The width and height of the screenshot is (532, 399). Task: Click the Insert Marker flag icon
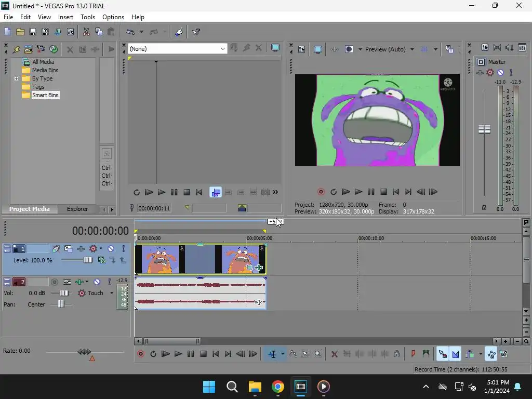point(413,354)
